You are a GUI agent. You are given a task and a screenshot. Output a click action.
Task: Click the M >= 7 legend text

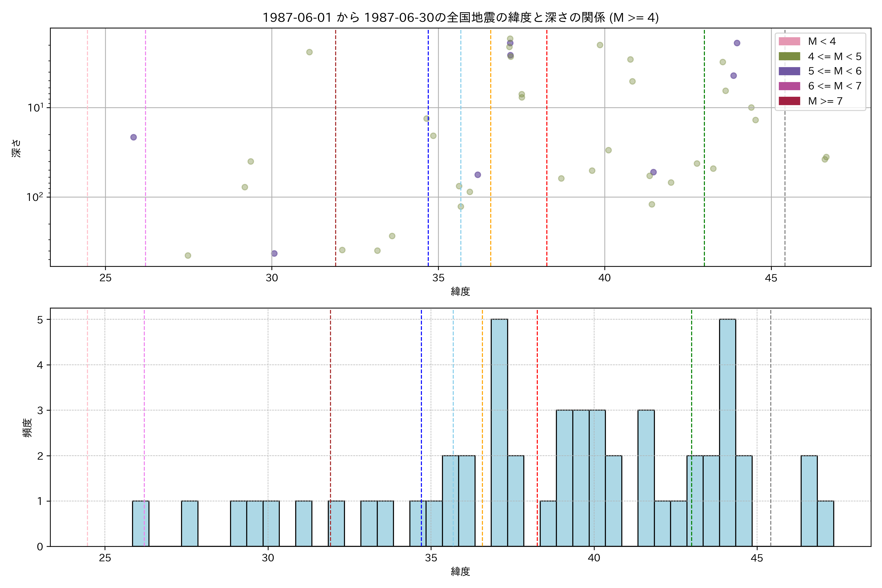pyautogui.click(x=825, y=101)
